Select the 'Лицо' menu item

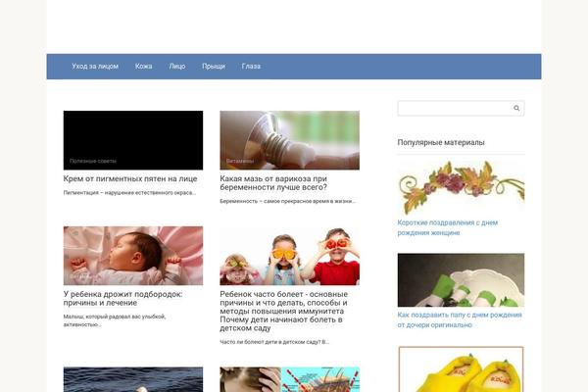click(177, 67)
